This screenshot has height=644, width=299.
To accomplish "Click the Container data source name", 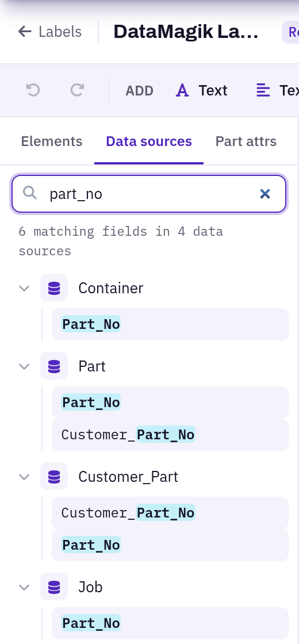I will (111, 288).
